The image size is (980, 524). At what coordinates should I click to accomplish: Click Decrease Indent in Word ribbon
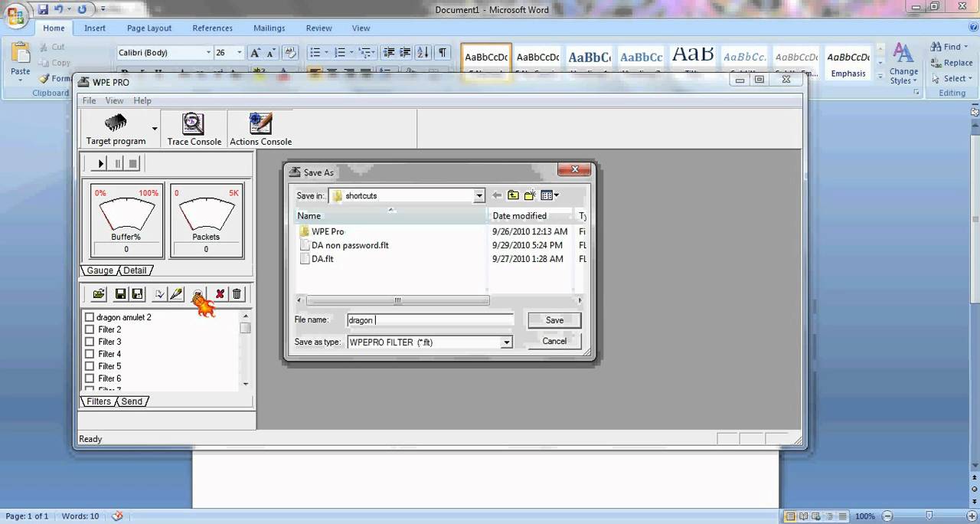389,53
